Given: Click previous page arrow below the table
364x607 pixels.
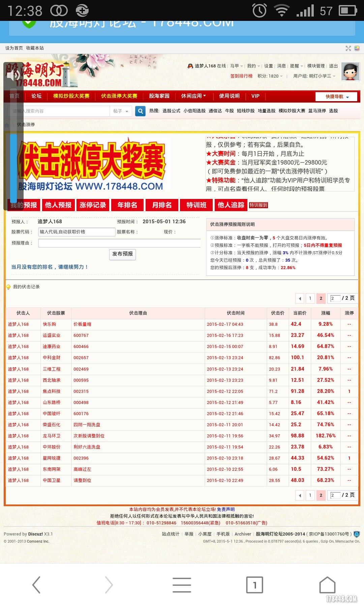Looking at the screenshot, I should 300,495.
